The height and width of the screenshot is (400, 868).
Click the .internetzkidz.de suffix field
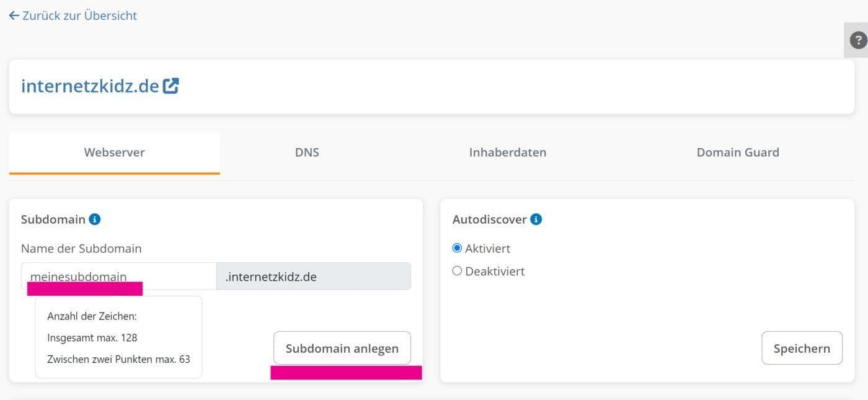point(314,276)
